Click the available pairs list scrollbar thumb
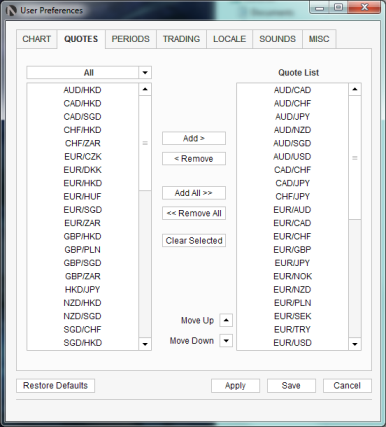 coord(145,143)
